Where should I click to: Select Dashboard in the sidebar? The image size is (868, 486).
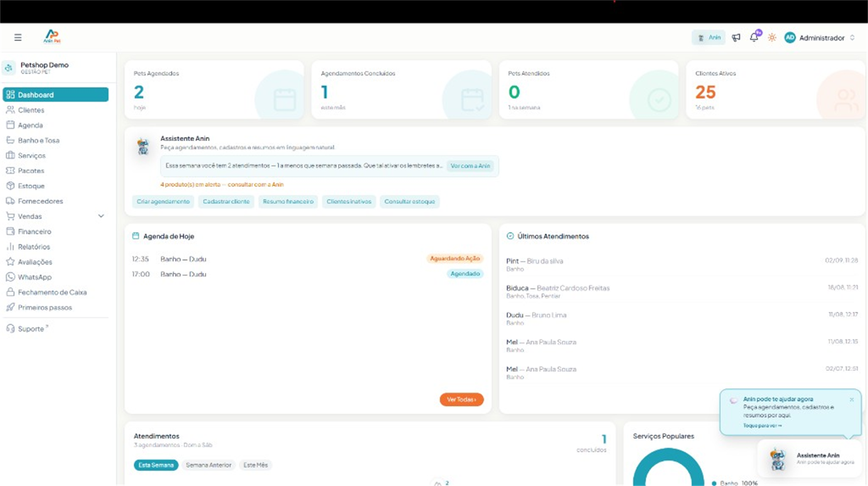[56, 95]
